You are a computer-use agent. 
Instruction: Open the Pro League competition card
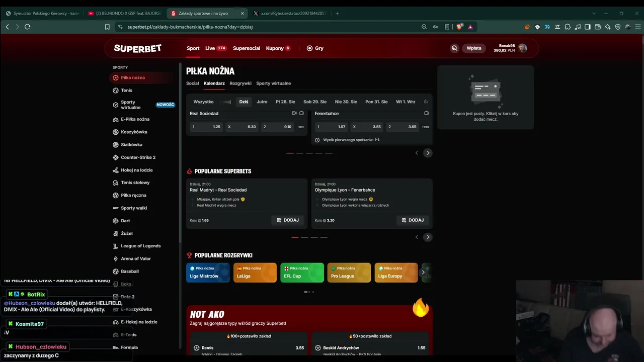(349, 273)
